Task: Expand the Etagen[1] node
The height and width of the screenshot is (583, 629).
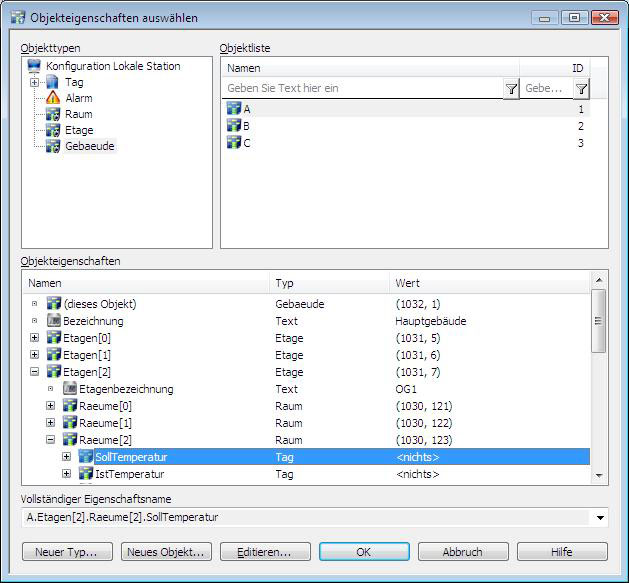Action: 34,355
